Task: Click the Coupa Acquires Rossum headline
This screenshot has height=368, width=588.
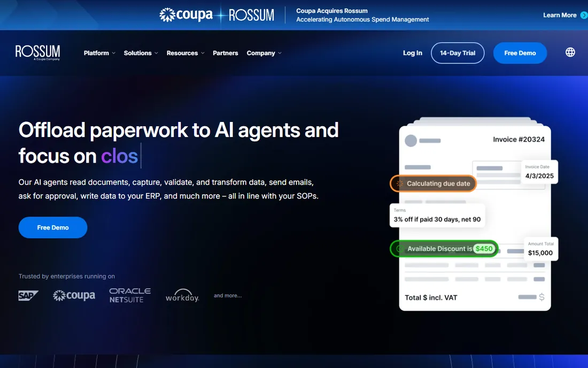Action: (x=332, y=11)
